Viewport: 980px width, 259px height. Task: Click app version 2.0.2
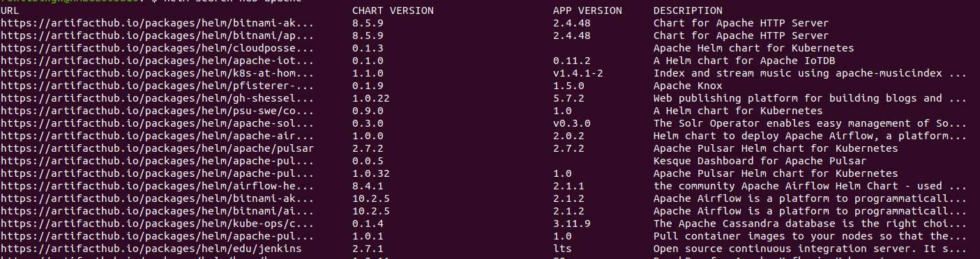coord(568,136)
